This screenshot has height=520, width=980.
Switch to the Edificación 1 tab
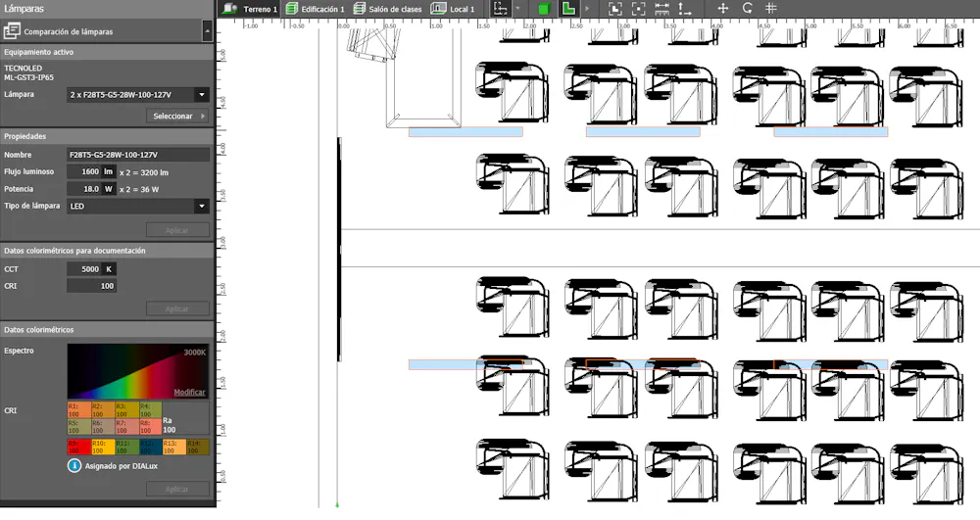click(315, 9)
